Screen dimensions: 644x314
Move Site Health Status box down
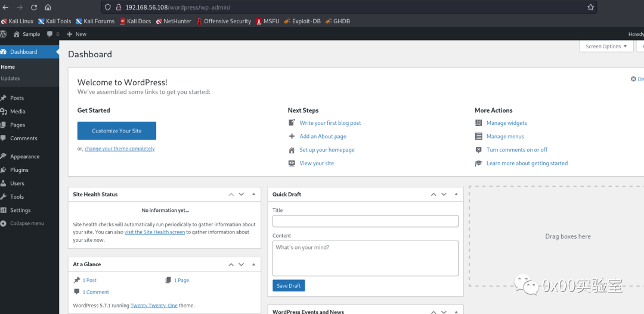coord(241,195)
